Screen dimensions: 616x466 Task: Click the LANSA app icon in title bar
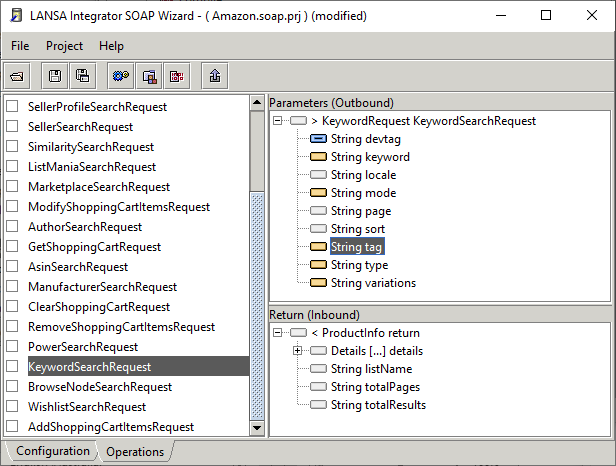click(16, 15)
